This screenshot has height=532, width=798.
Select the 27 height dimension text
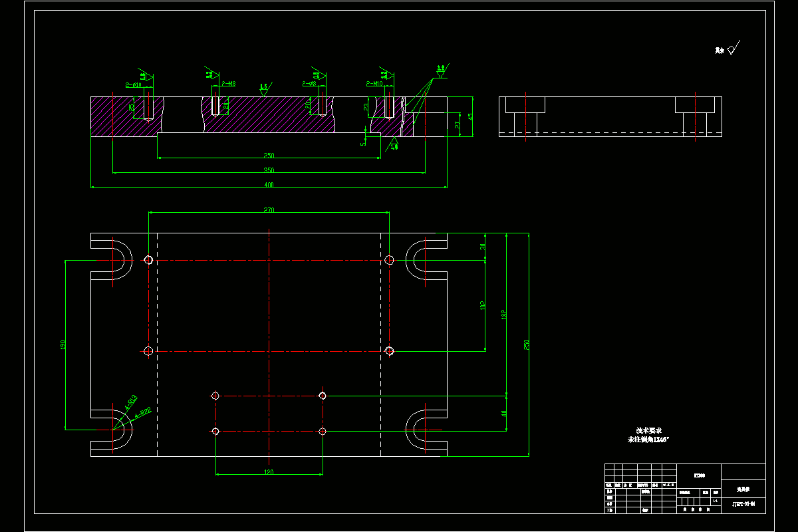(x=457, y=124)
